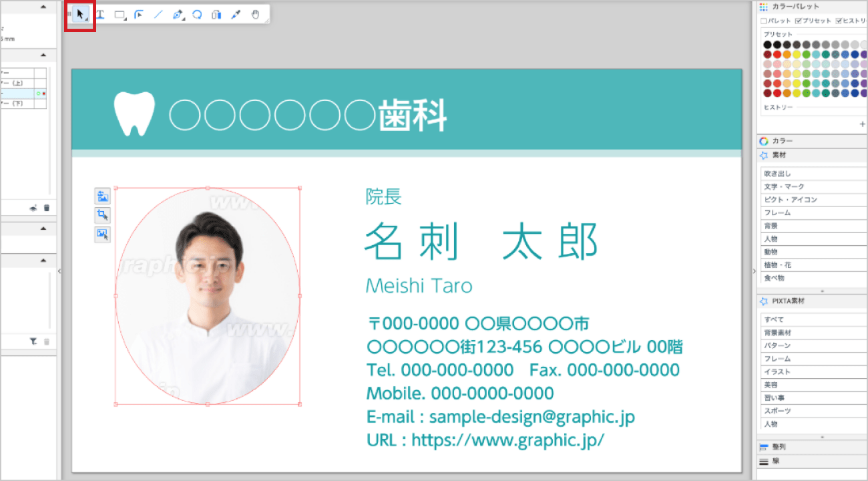
Task: Collapse the fourth left panel arrow
Action: click(x=43, y=261)
